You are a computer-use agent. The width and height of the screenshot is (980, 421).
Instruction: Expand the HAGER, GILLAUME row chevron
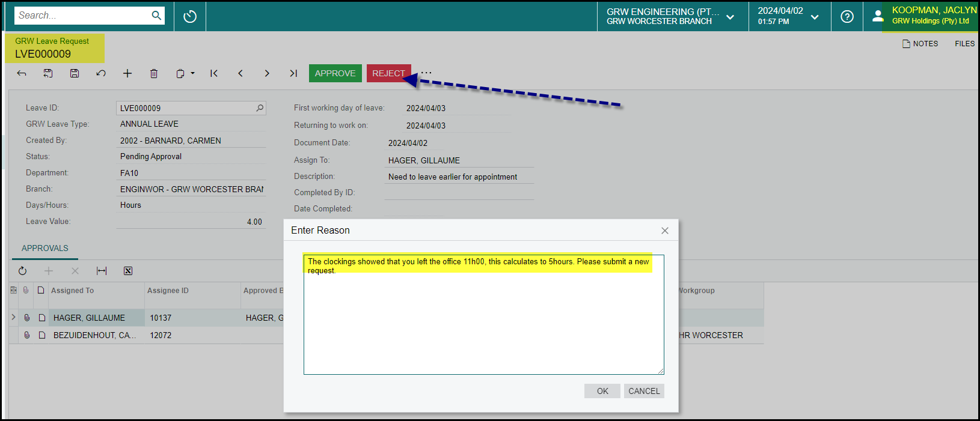[13, 317]
